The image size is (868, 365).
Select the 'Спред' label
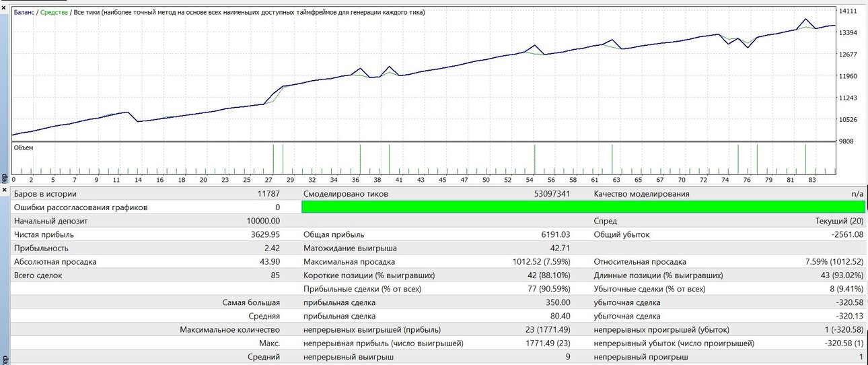(x=605, y=221)
